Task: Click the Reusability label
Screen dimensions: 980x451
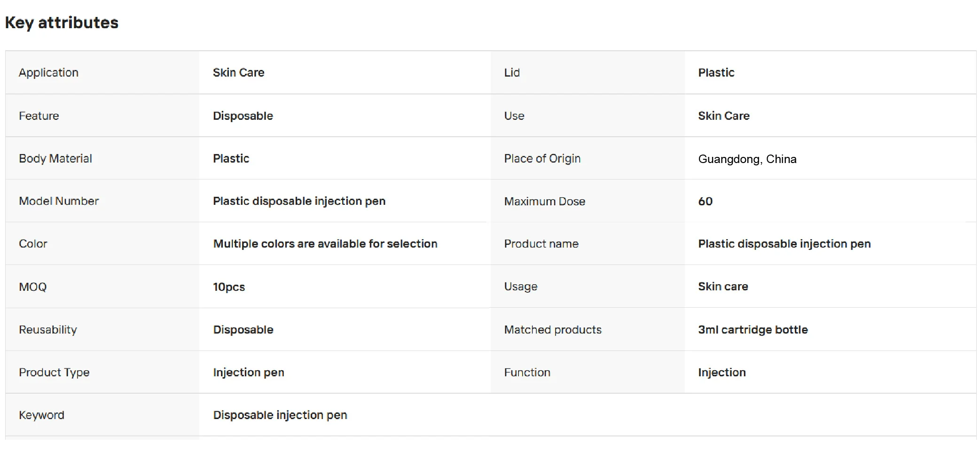Action: [x=48, y=329]
